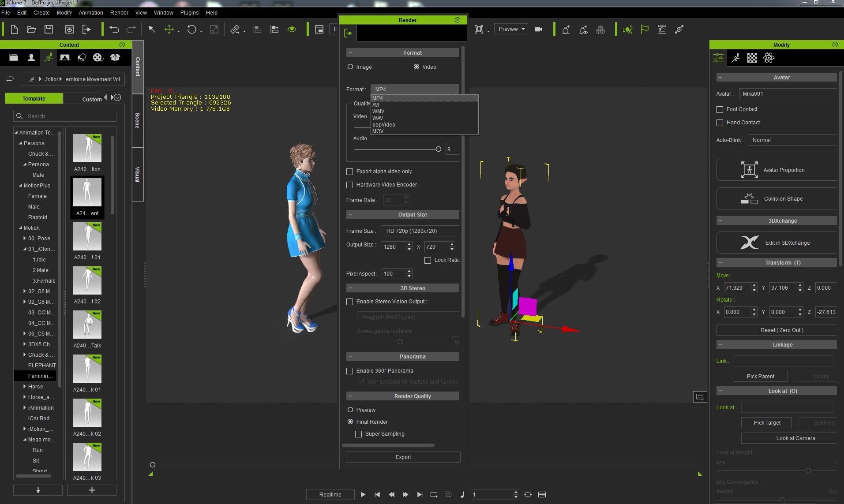Toggle the loop playback icon
Viewport: 844px width, 504px height.
coord(434,495)
